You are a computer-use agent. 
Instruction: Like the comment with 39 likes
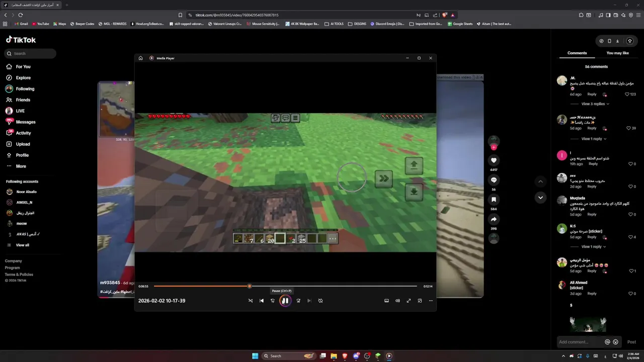629,128
